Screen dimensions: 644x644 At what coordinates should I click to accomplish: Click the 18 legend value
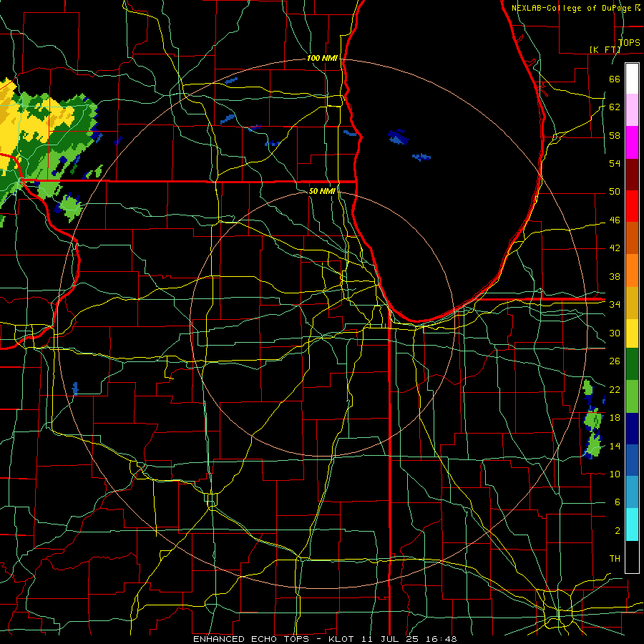(x=615, y=417)
